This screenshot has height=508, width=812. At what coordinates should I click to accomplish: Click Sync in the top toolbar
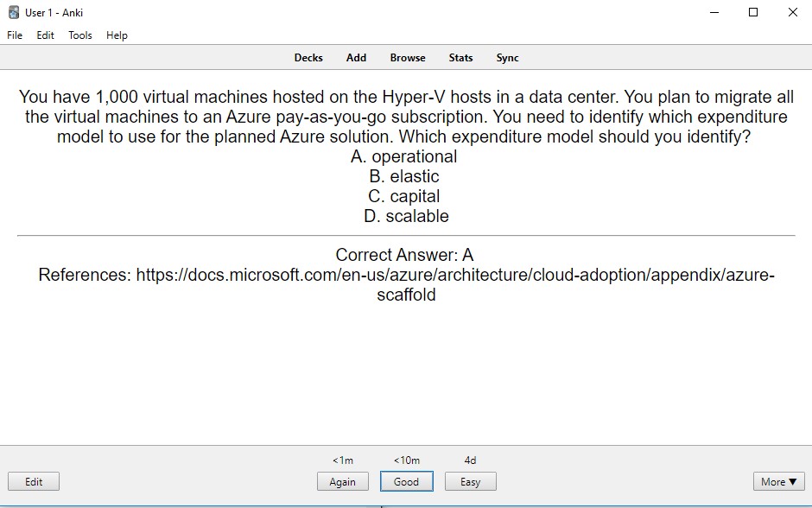[507, 58]
